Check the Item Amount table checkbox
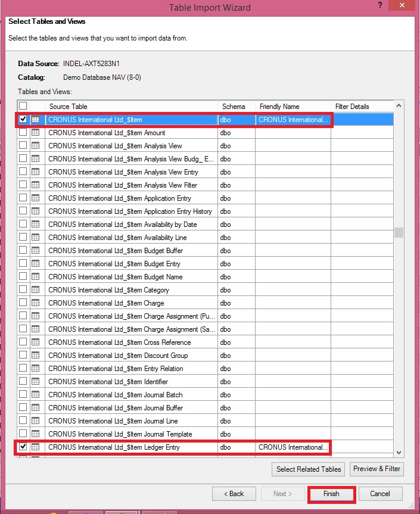The image size is (420, 514). (x=23, y=132)
